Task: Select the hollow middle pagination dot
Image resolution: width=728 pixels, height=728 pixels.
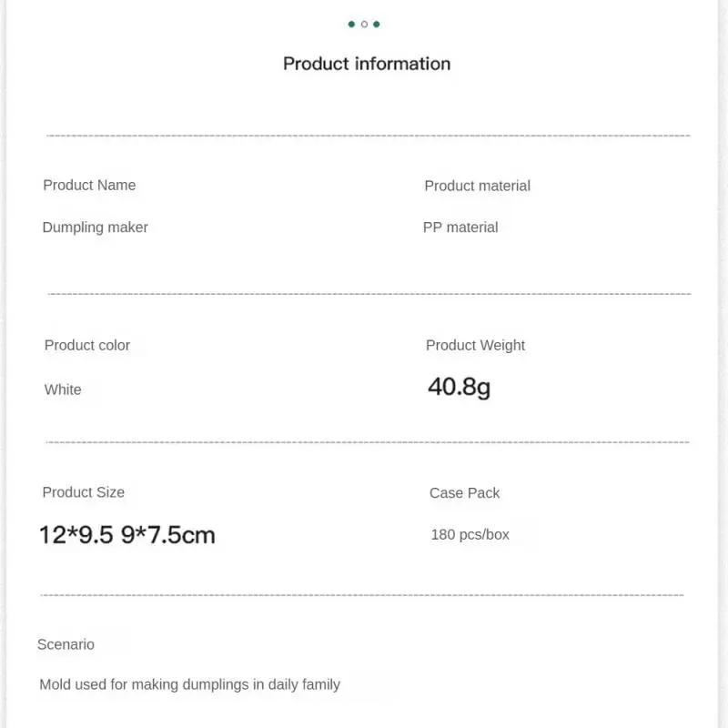Action: [364, 25]
